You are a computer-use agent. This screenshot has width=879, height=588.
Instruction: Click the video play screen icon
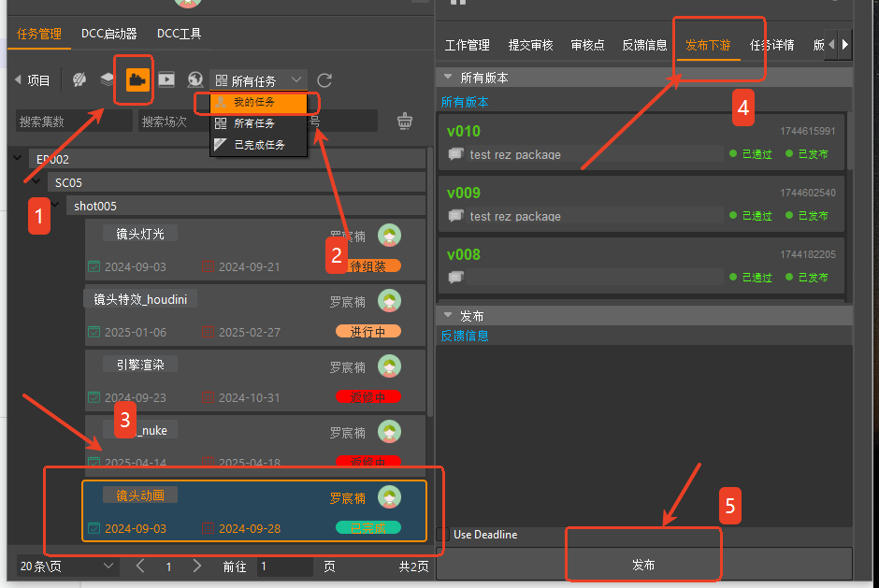click(x=166, y=80)
